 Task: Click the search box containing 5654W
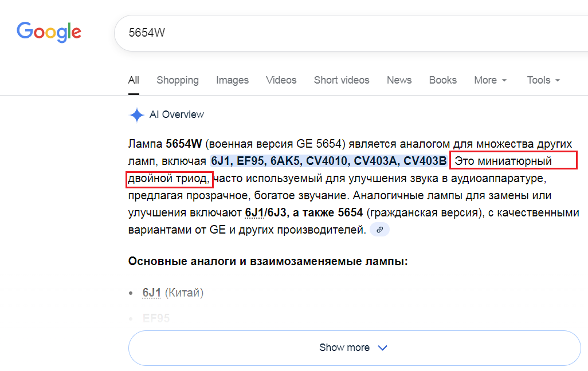(344, 33)
